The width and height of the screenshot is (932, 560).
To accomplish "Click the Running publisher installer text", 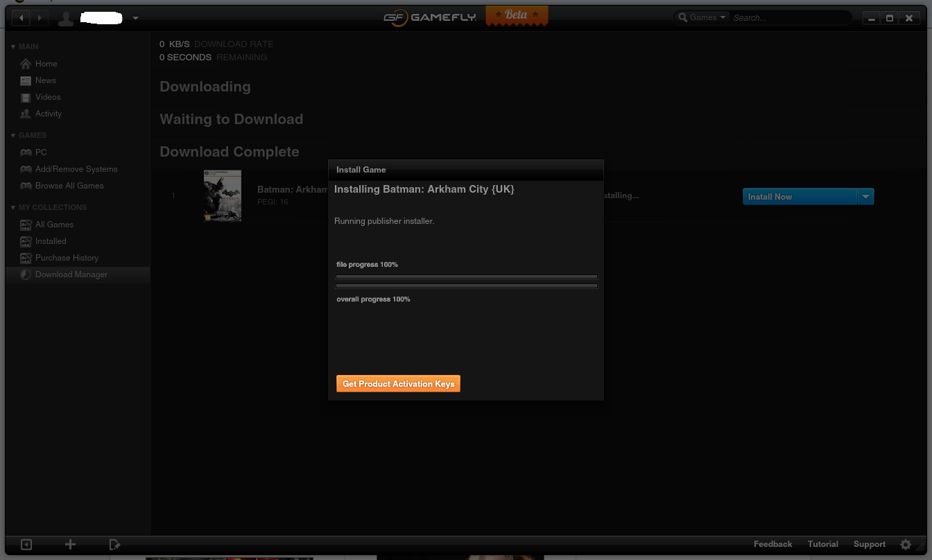I will (384, 221).
